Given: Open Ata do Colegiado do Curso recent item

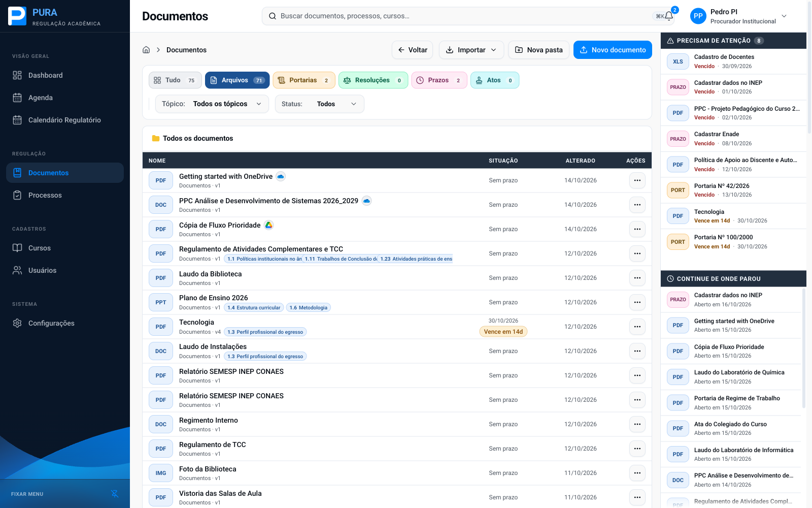Looking at the screenshot, I should point(731,428).
